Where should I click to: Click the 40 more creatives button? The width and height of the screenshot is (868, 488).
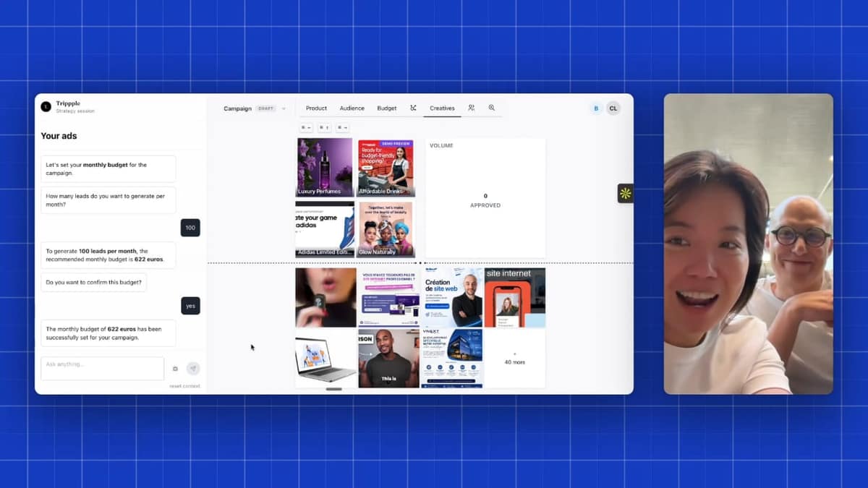[514, 359]
